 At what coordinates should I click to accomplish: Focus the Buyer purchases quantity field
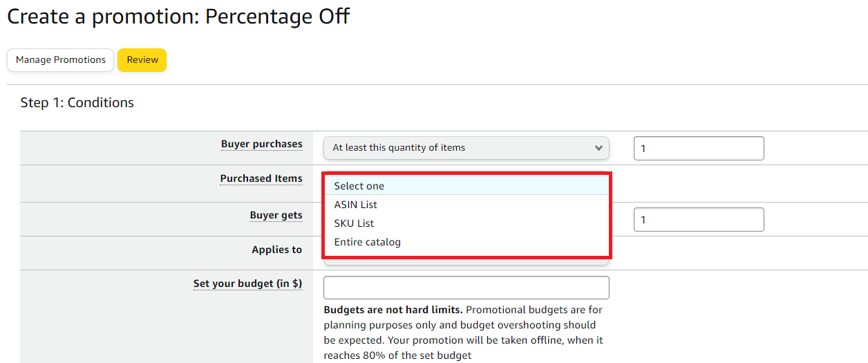coord(698,149)
